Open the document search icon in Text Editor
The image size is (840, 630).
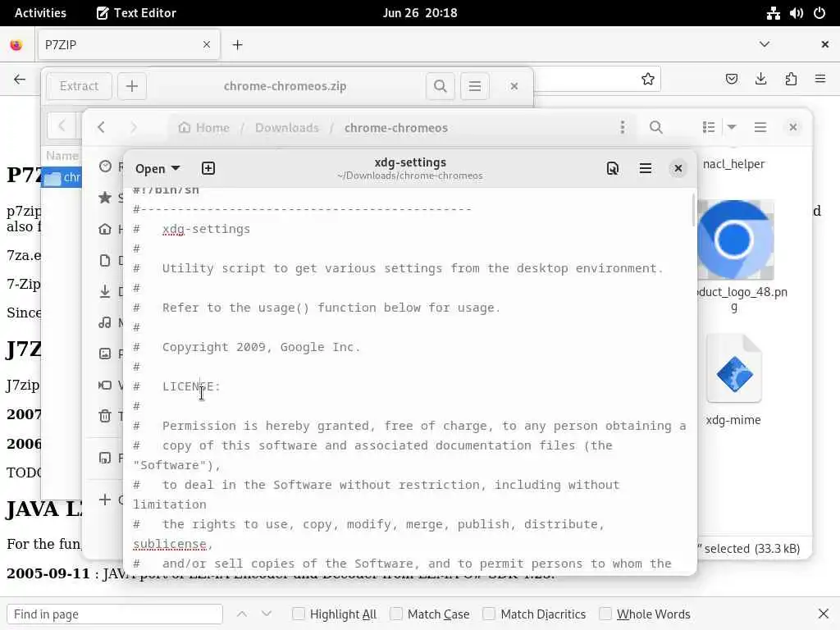point(612,169)
